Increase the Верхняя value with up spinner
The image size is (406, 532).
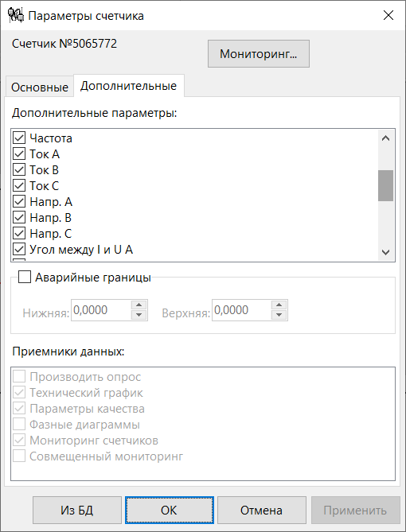(279, 305)
